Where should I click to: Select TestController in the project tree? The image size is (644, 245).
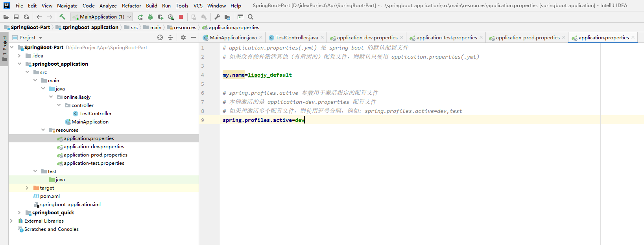(x=96, y=113)
